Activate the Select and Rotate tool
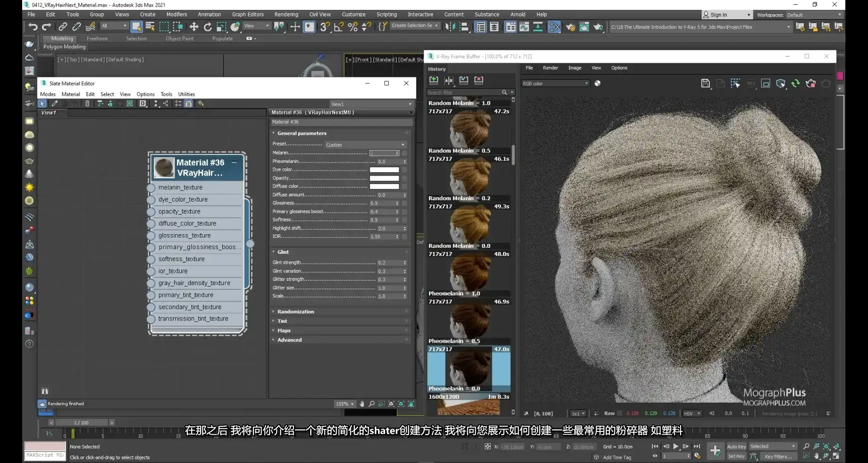Viewport: 868px width, 463px height. (x=207, y=27)
